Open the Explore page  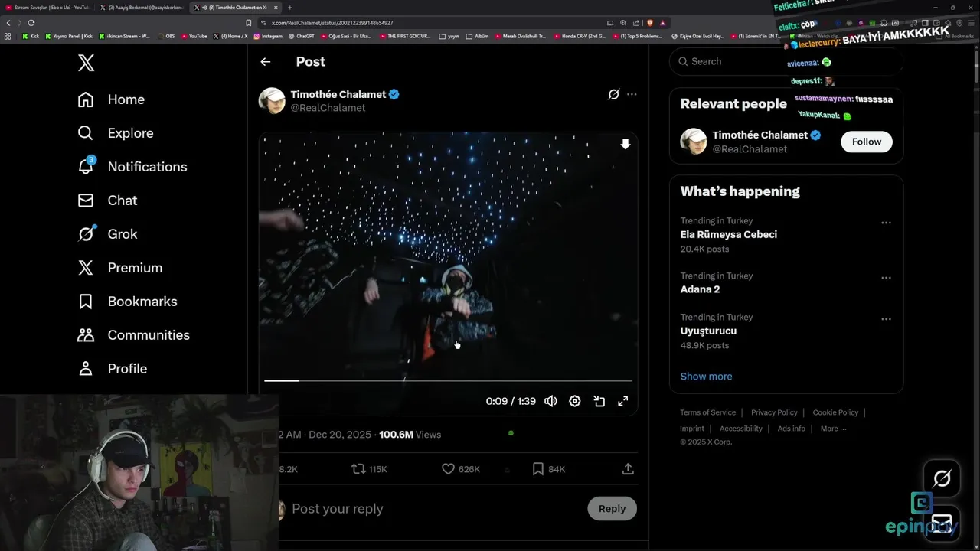tap(116, 133)
